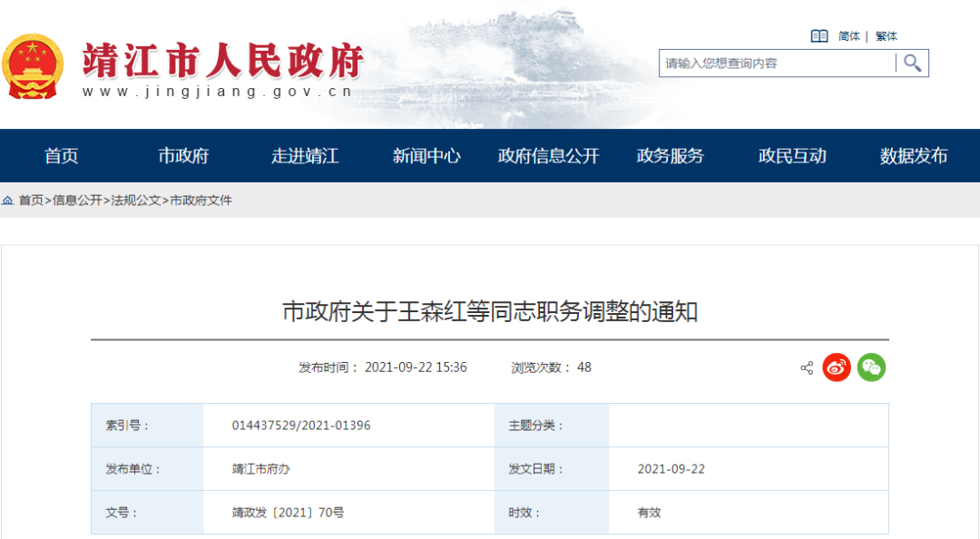
Task: Switch to 简体 simplified Chinese
Action: [x=848, y=36]
